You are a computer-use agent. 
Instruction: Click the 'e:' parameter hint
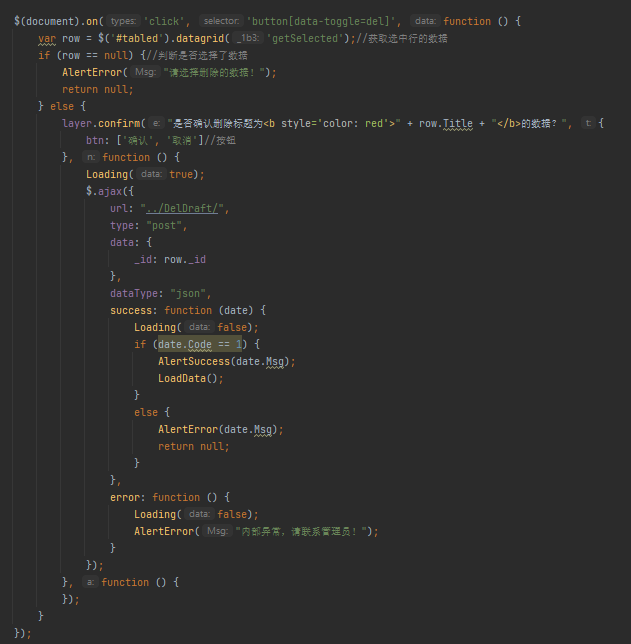[156, 123]
